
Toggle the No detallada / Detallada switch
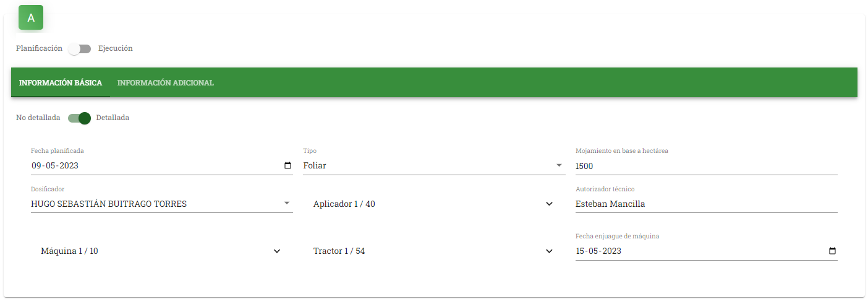click(x=80, y=118)
